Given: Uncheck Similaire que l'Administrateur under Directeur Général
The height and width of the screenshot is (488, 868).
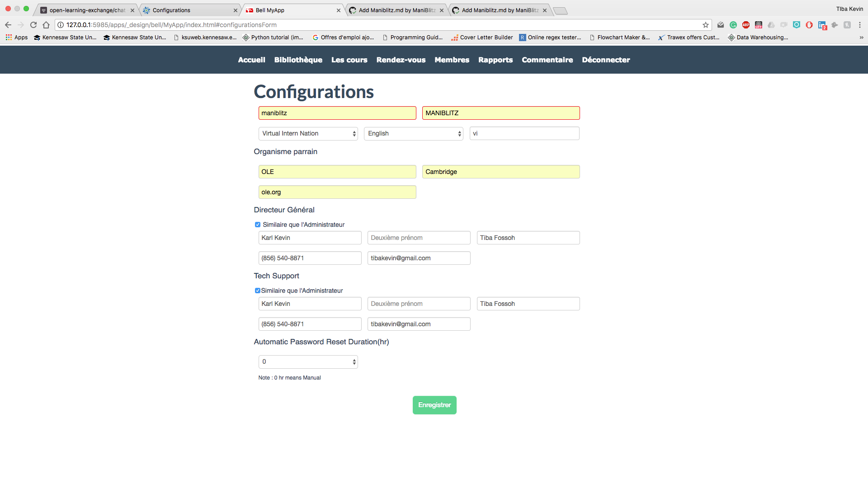Looking at the screenshot, I should pos(257,225).
